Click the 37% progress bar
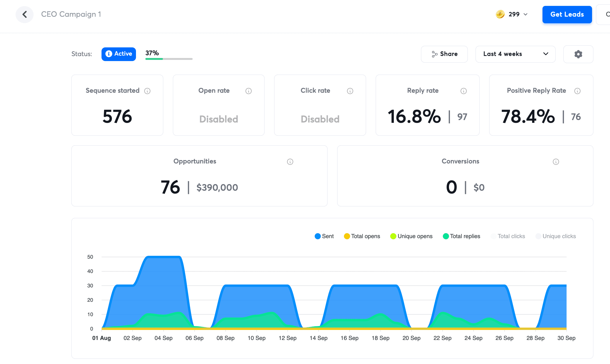Viewport: 610px width, 364px height. point(169,59)
